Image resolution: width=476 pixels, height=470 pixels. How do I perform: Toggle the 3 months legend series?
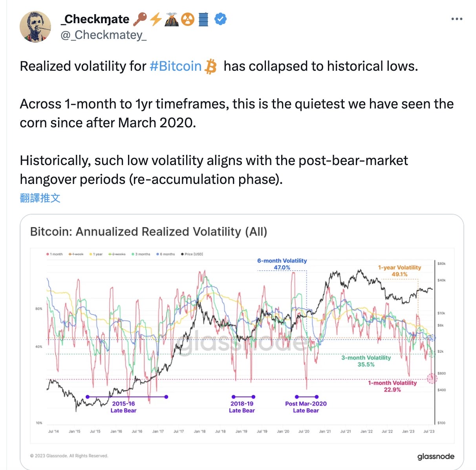point(141,254)
